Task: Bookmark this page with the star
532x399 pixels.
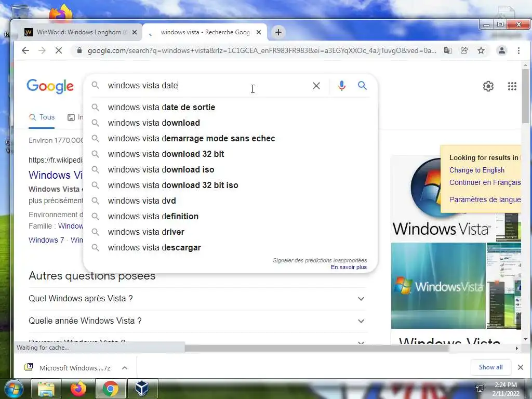Action: pos(481,50)
